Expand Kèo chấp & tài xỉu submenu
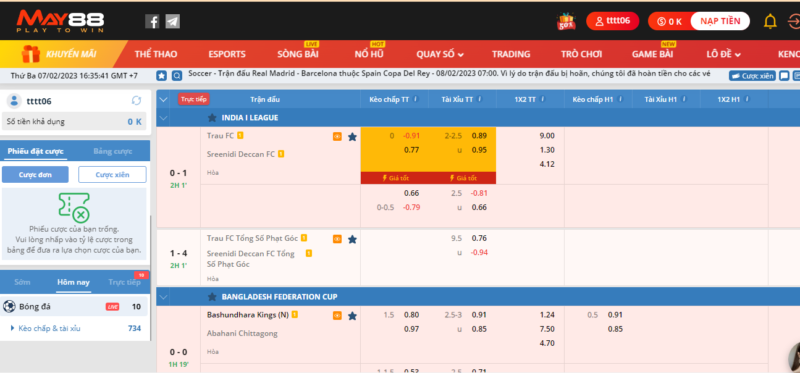Viewport: 800px width, 373px height. [12, 329]
